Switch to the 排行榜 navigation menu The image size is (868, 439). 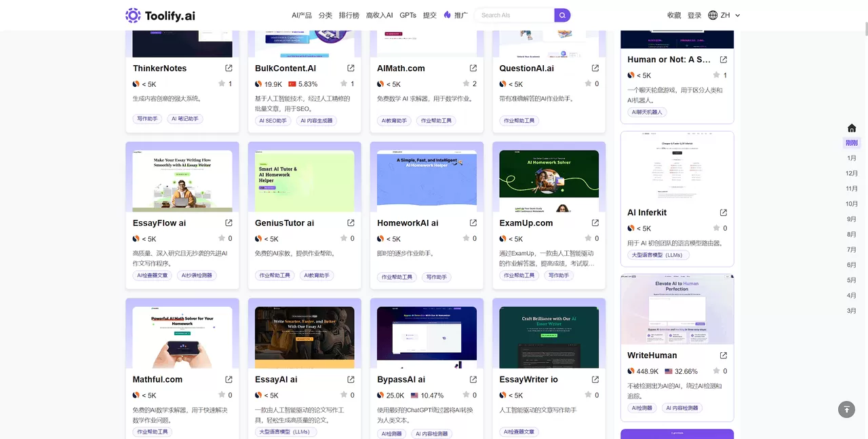[x=349, y=14]
